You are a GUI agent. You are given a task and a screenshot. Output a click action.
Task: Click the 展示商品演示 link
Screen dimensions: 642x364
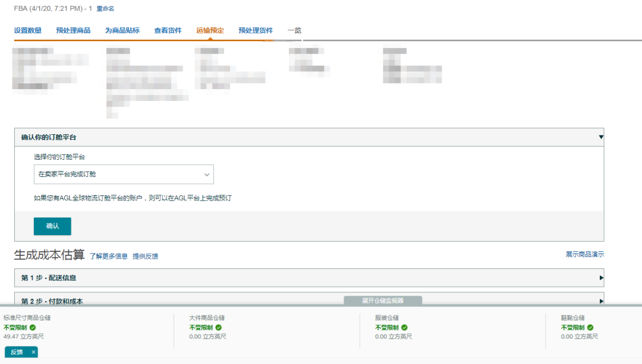[x=585, y=254]
